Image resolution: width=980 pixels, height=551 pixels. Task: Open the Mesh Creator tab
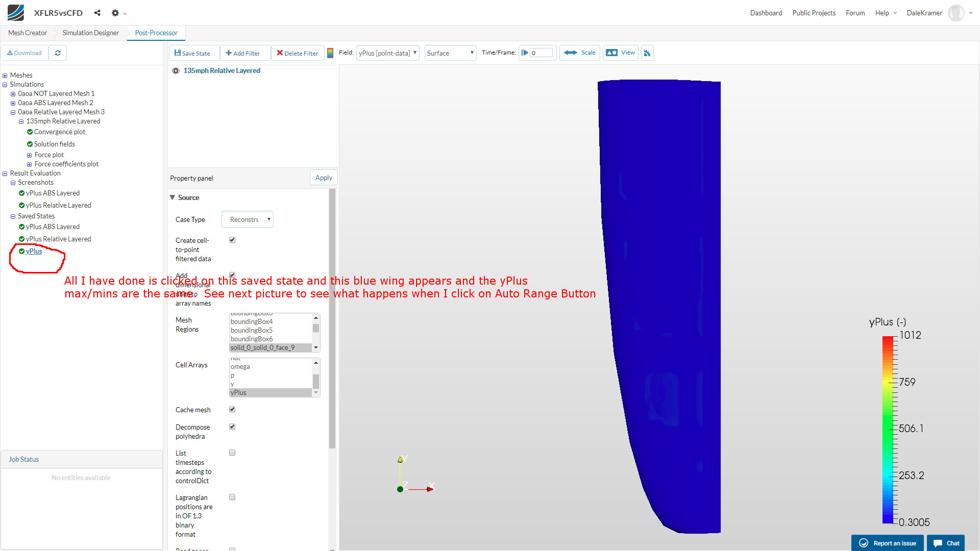click(28, 33)
